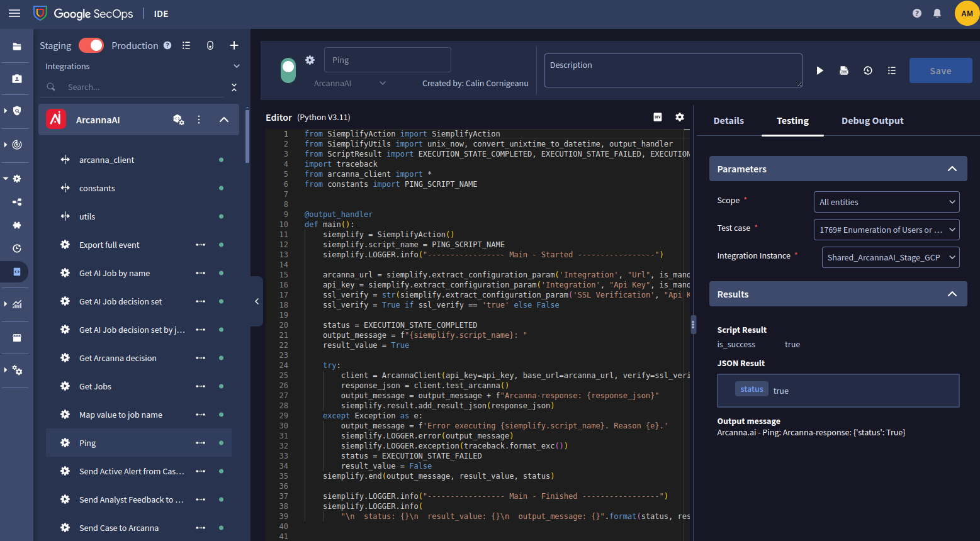Open Get AI Job by name action
The height and width of the screenshot is (541, 980).
138,273
